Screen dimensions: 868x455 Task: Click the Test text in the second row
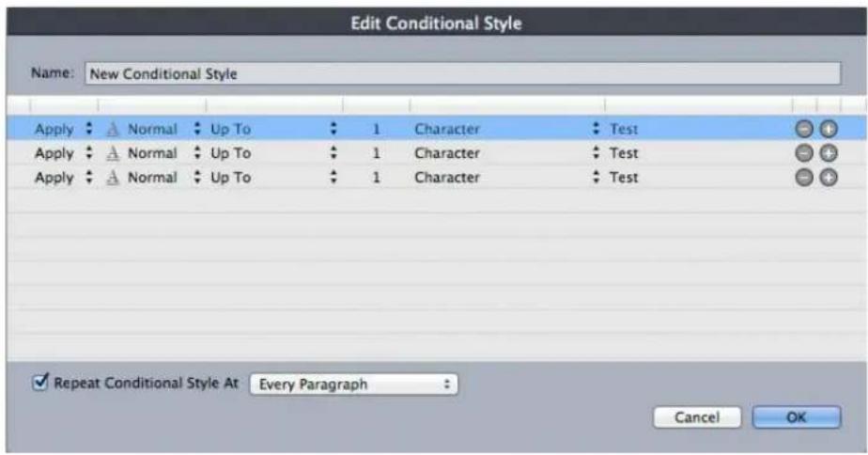624,153
